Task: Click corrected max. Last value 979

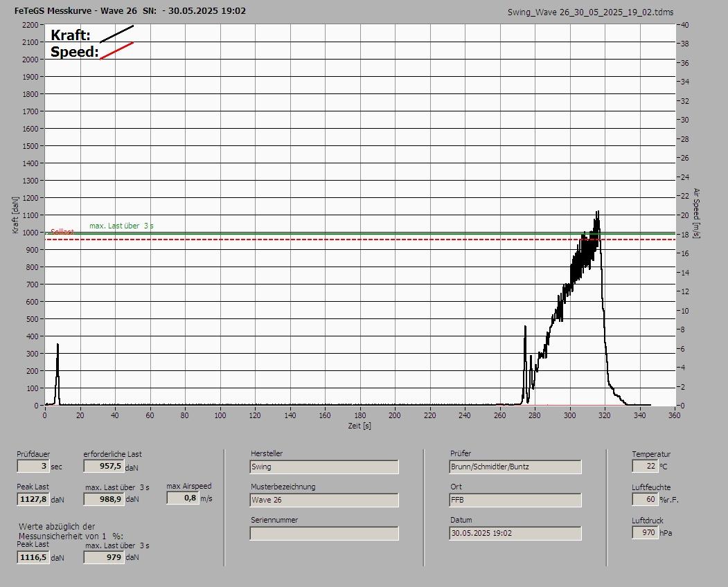Action: tap(104, 557)
